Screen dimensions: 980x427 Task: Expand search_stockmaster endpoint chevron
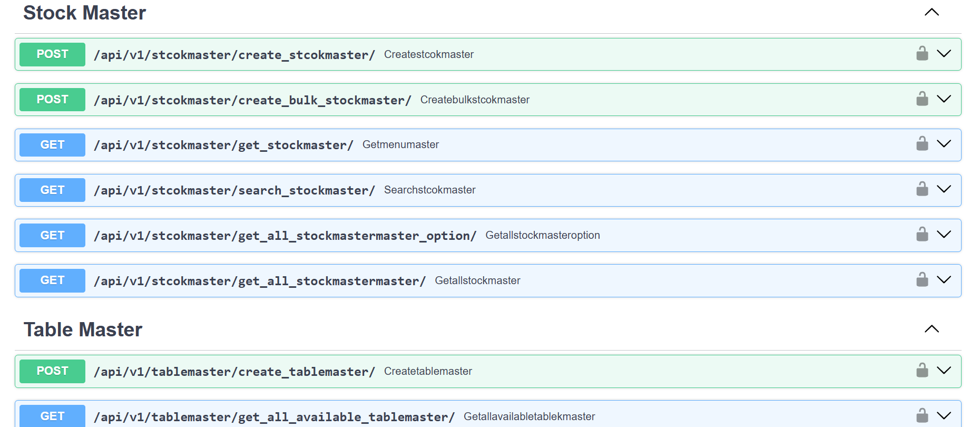click(x=944, y=189)
